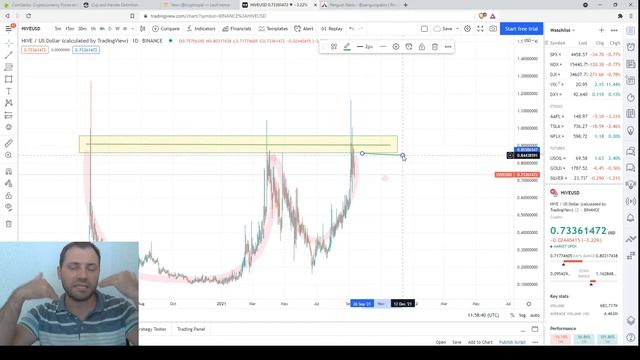Image resolution: width=640 pixels, height=360 pixels.
Task: Add alert on drawing in floating toolbar
Action: (409, 47)
